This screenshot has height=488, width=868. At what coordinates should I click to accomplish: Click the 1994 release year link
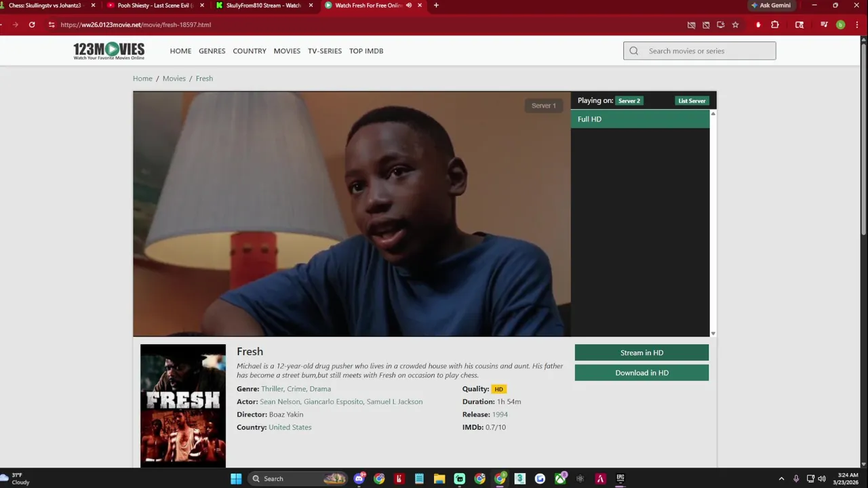(x=500, y=415)
